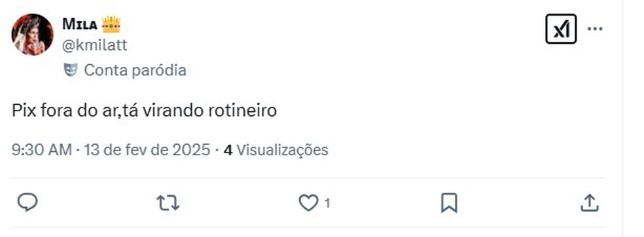Open the @kmilatt handle link
This screenshot has width=644, height=237.
[x=94, y=45]
